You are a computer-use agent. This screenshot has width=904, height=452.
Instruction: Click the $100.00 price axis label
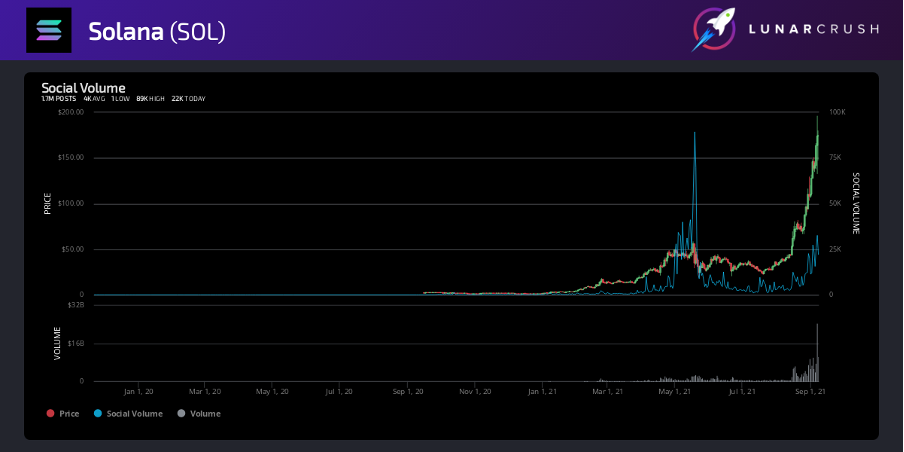(71, 204)
